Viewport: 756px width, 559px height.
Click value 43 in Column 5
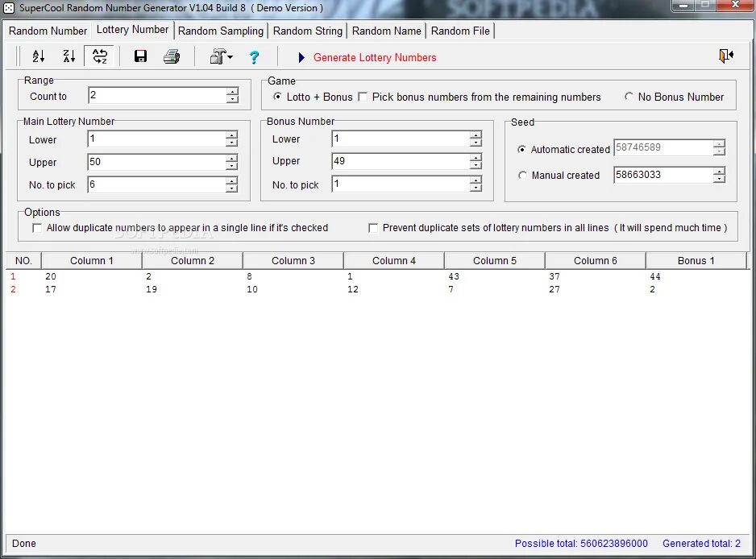[454, 276]
